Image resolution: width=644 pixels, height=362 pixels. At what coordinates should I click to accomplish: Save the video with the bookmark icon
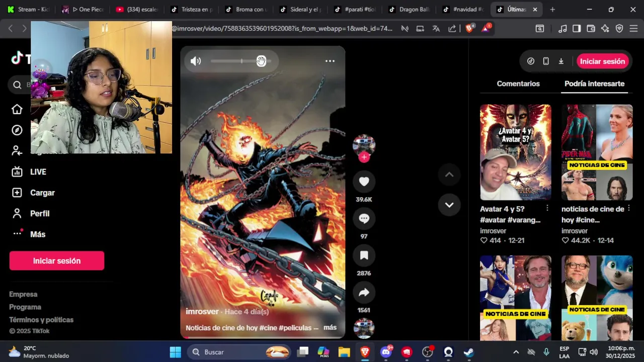click(364, 255)
